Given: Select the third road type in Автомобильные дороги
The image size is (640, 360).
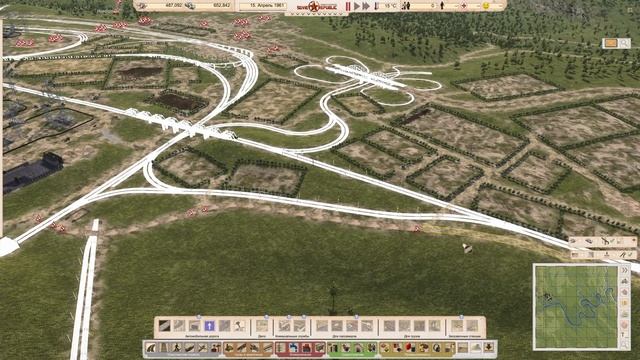Looking at the screenshot, I should (194, 326).
